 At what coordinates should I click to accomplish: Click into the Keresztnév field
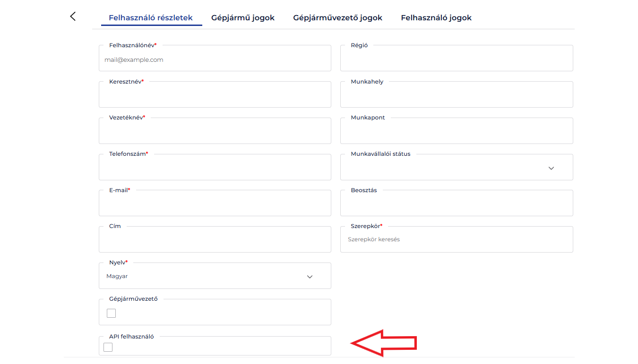tap(215, 96)
